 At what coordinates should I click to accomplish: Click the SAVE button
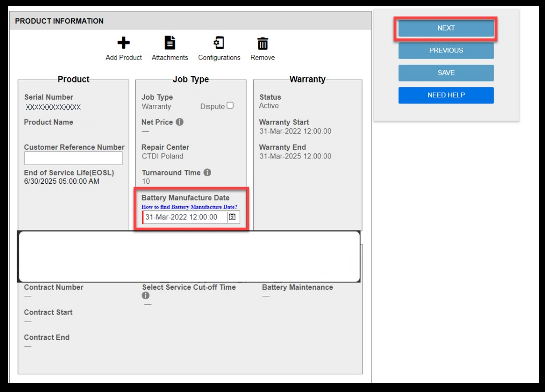tap(446, 73)
